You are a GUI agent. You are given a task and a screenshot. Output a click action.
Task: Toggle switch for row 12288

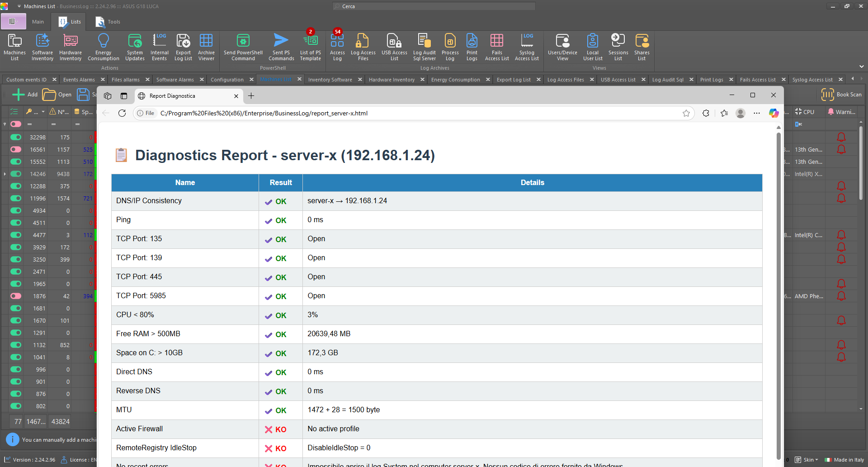pyautogui.click(x=16, y=186)
